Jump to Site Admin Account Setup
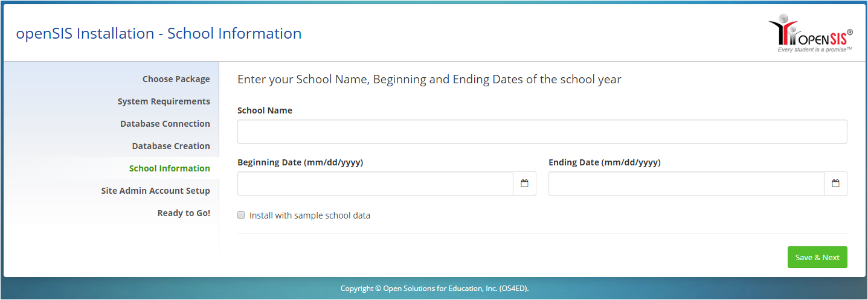 point(155,191)
